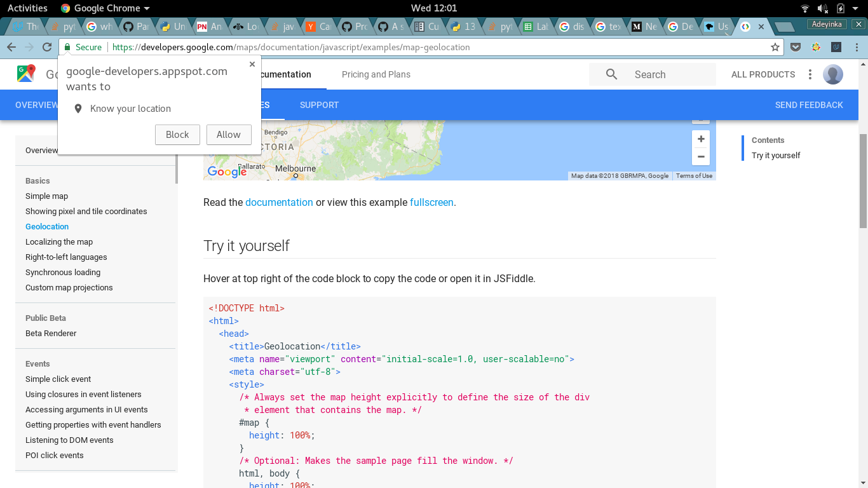Click the Save to Pocket extension icon

[x=796, y=47]
